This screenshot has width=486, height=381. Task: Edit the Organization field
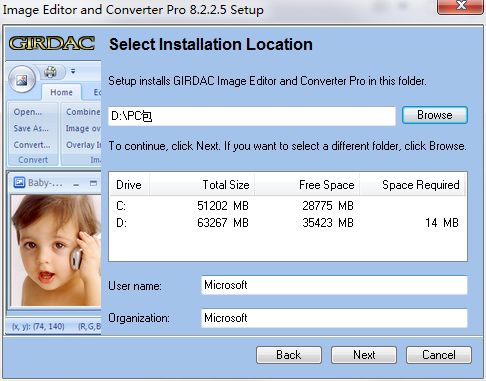pos(334,318)
